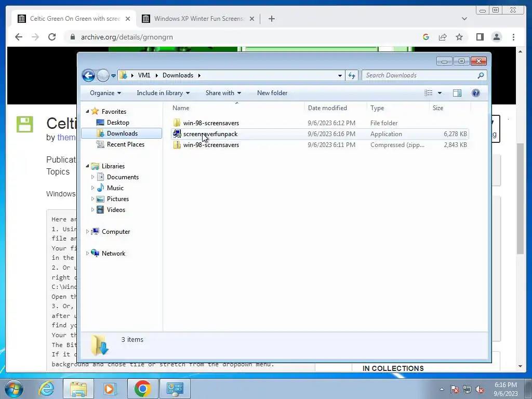Image resolution: width=532 pixels, height=399 pixels.
Task: Reload the archive.org page
Action: point(52,37)
